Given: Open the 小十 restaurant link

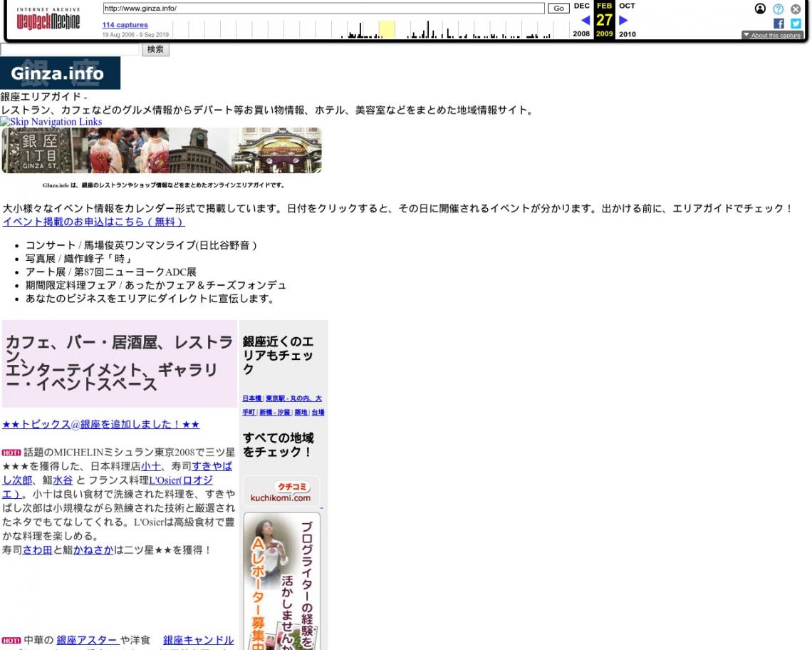Looking at the screenshot, I should click(x=151, y=467).
